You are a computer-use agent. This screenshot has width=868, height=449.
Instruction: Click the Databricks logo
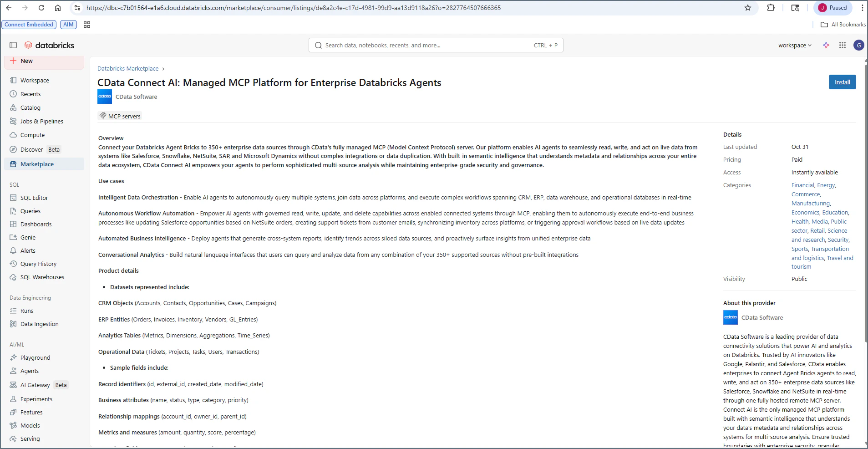coord(49,45)
